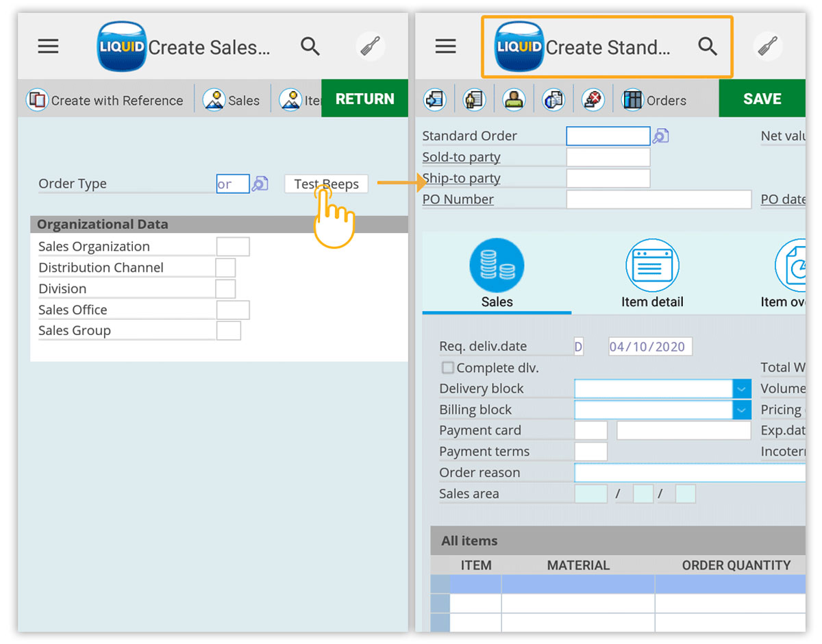Image resolution: width=822 pixels, height=644 pixels.
Task: Click the 04/10/2020 delivery date field
Action: 651,347
